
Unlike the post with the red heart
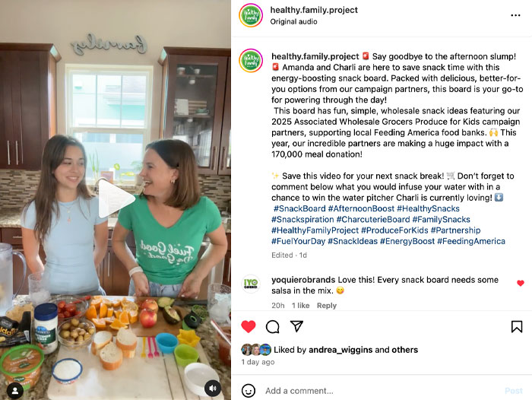pyautogui.click(x=249, y=326)
